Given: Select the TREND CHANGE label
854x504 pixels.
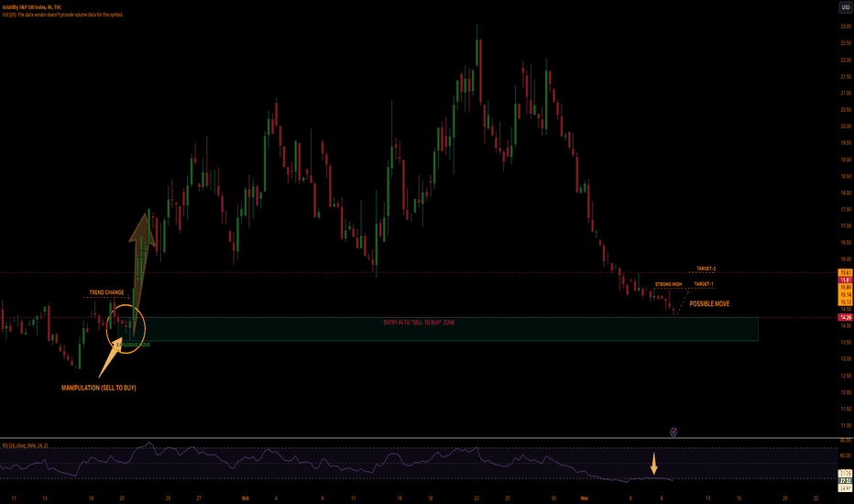Looking at the screenshot, I should pos(106,292).
